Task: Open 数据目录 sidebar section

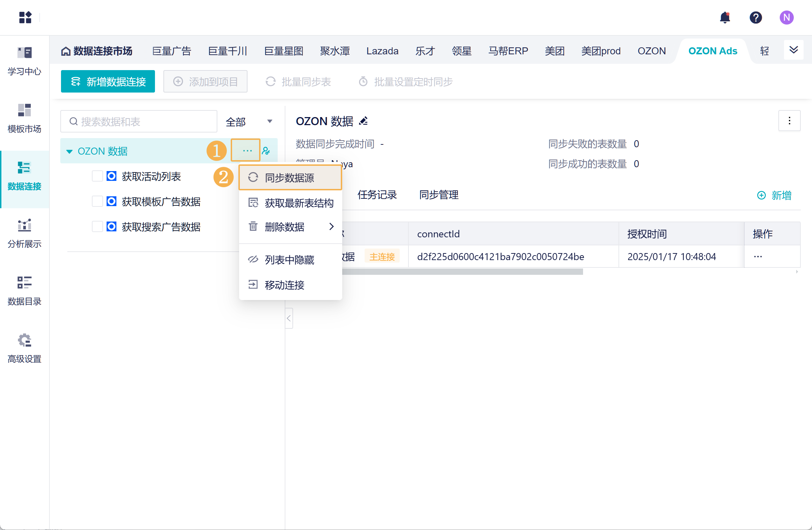Action: pyautogui.click(x=25, y=291)
